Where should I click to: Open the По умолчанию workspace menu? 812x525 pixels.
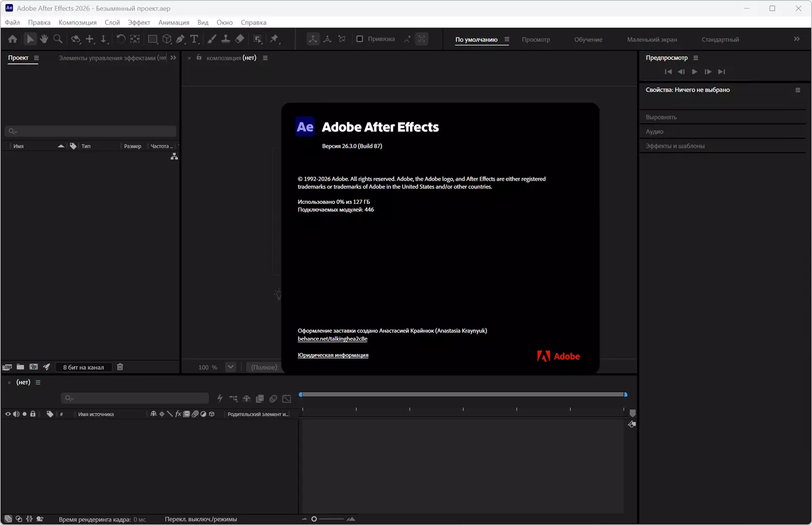click(x=507, y=39)
